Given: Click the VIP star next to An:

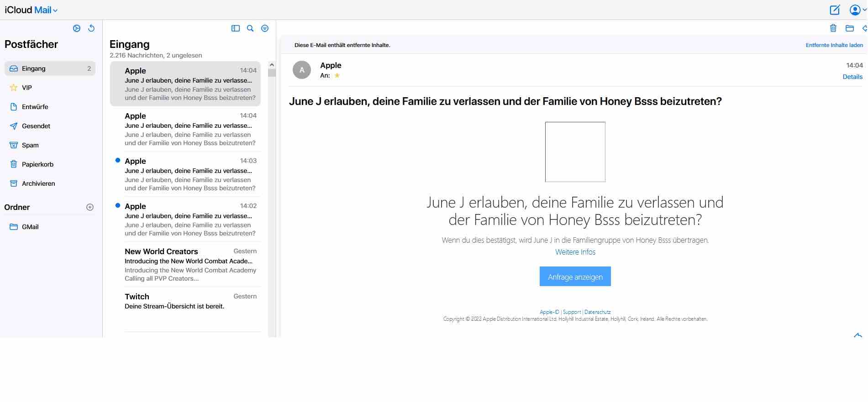Looking at the screenshot, I should (x=337, y=76).
